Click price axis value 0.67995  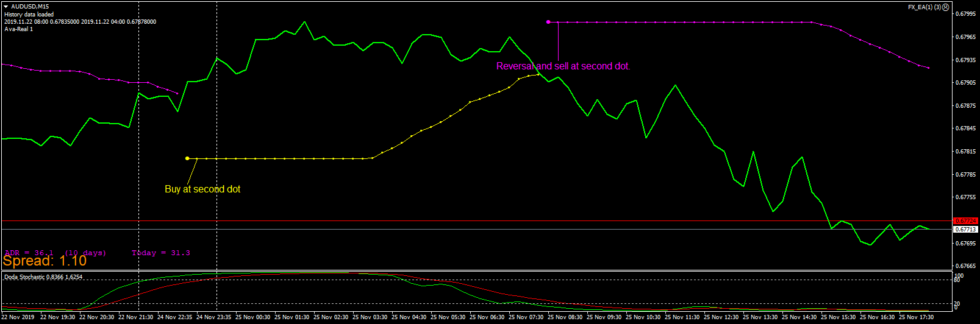(965, 14)
